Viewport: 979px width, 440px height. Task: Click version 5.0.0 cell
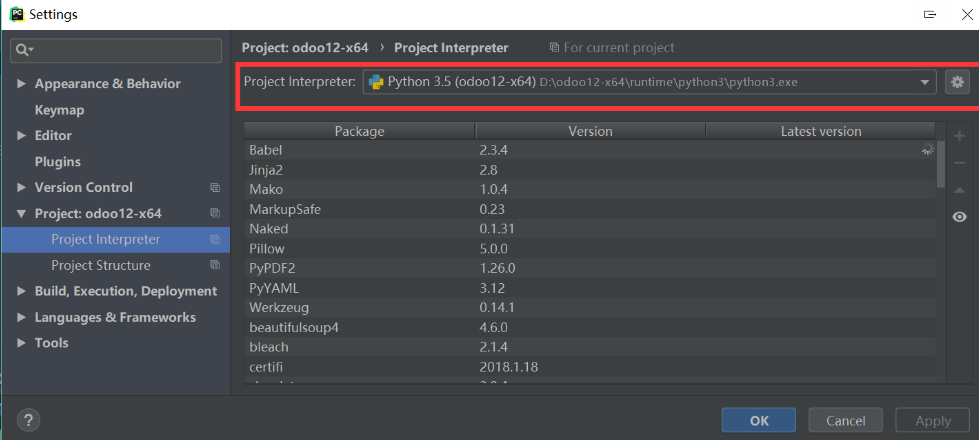(493, 249)
